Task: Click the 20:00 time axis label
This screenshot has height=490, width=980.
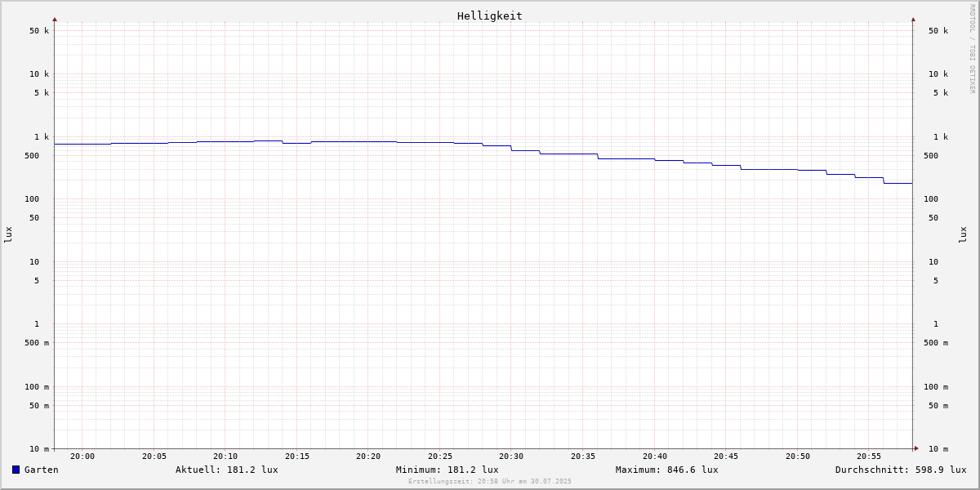Action: (82, 457)
